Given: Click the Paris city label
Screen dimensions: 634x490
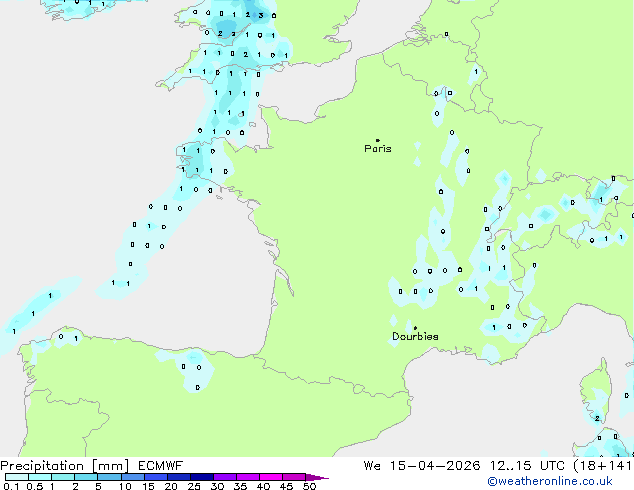Looking at the screenshot, I should [378, 149].
